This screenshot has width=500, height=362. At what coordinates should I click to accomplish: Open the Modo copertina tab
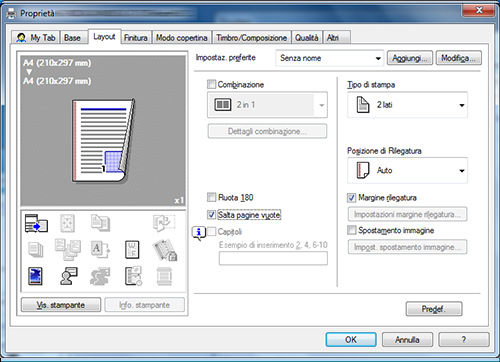tap(182, 38)
